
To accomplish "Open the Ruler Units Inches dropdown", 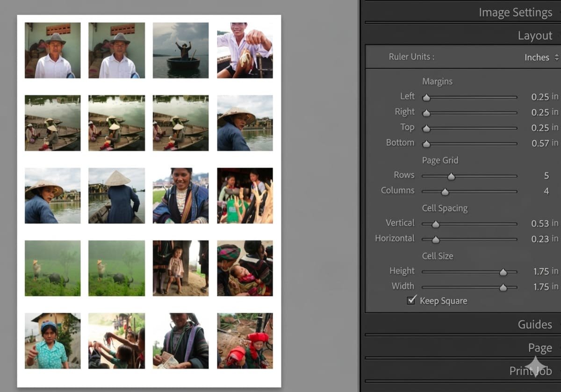I will point(541,57).
